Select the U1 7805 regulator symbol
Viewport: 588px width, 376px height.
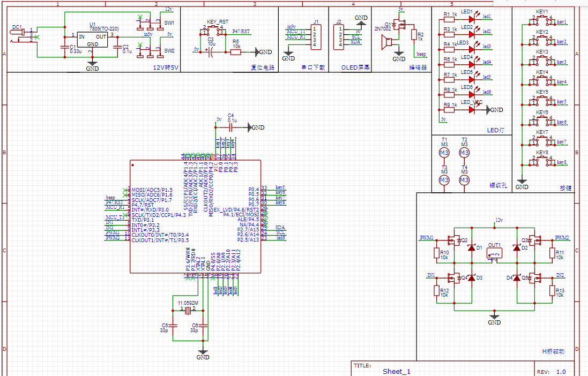pos(92,39)
